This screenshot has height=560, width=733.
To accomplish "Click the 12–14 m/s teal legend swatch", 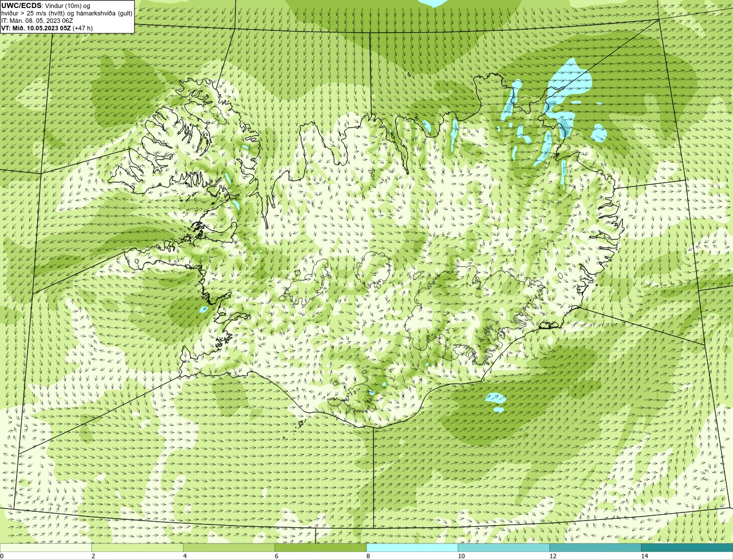I will [x=596, y=548].
